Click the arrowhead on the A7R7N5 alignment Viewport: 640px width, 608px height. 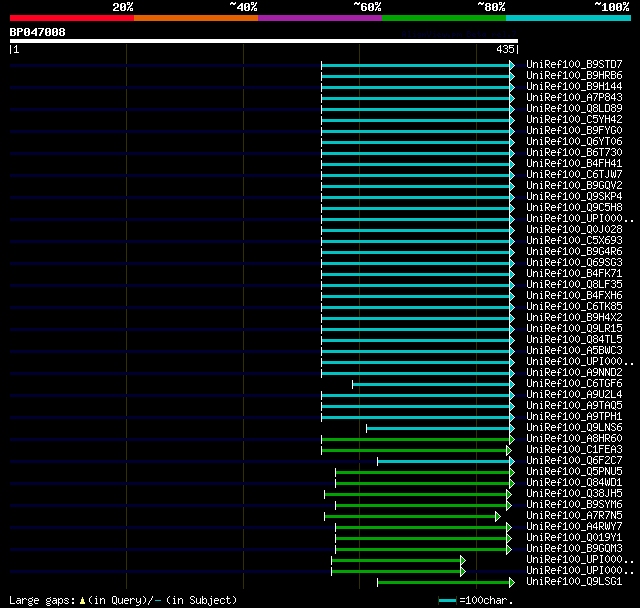(x=498, y=517)
